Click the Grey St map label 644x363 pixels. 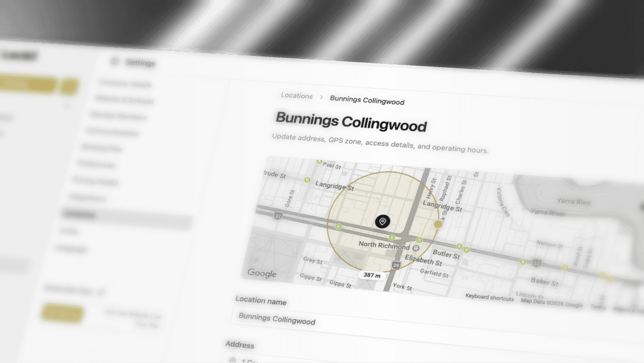click(x=312, y=260)
